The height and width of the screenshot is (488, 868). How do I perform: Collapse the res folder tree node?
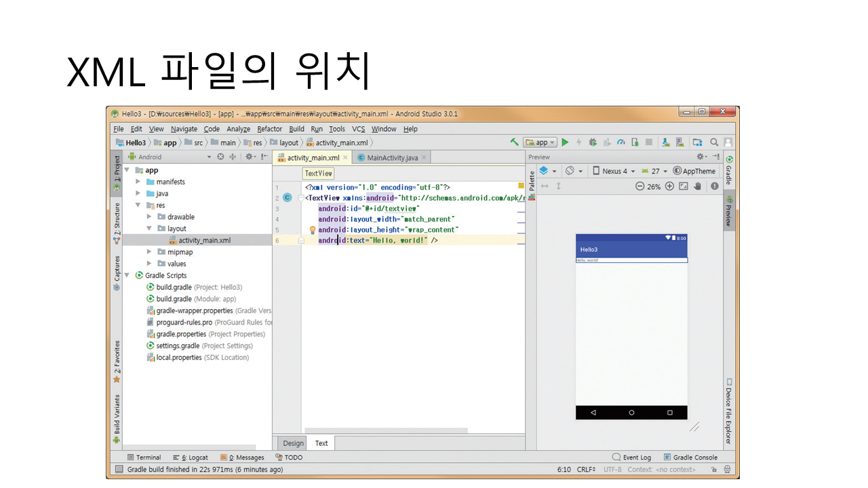point(138,205)
